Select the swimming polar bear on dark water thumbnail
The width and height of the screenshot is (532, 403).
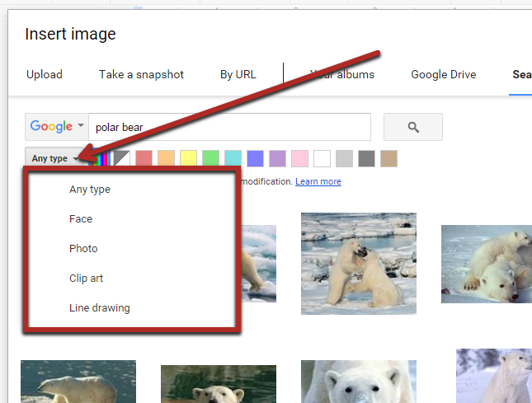[219, 384]
